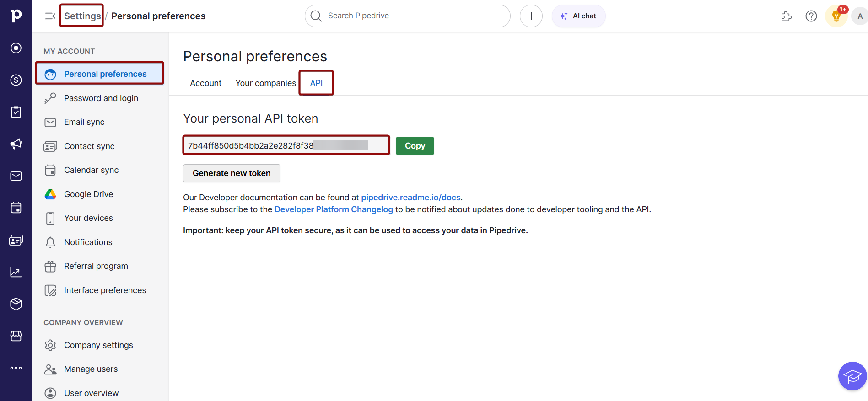This screenshot has height=401, width=868.
Task: Open Activities via the calendar rail icon
Action: point(16,208)
